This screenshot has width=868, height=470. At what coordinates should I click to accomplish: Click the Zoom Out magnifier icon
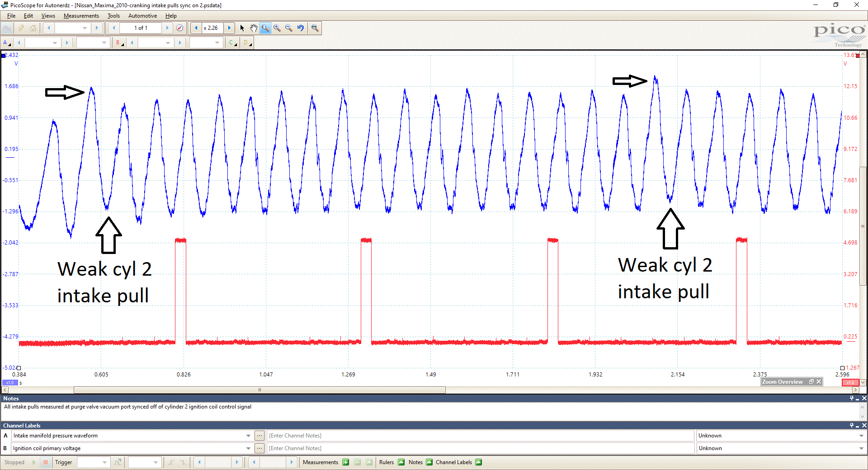point(289,28)
